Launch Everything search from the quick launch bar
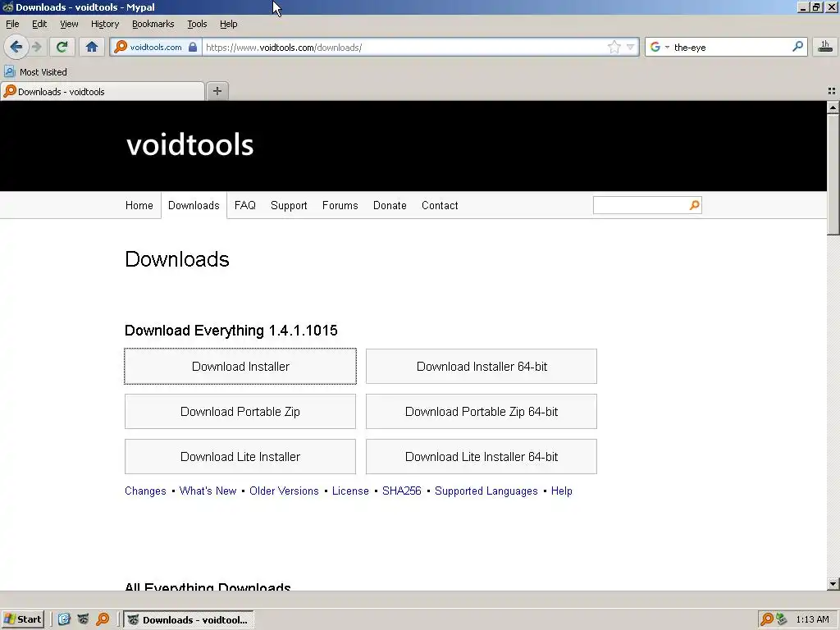 click(x=103, y=619)
